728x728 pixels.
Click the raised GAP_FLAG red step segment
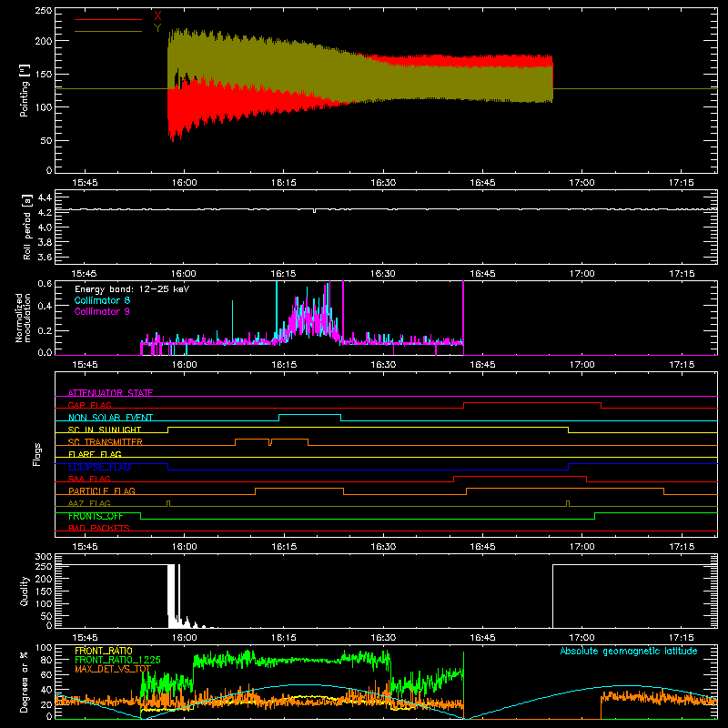pos(532,402)
